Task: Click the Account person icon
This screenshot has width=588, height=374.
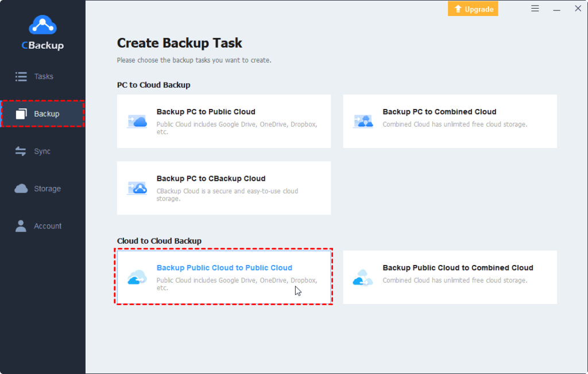Action: click(x=21, y=226)
